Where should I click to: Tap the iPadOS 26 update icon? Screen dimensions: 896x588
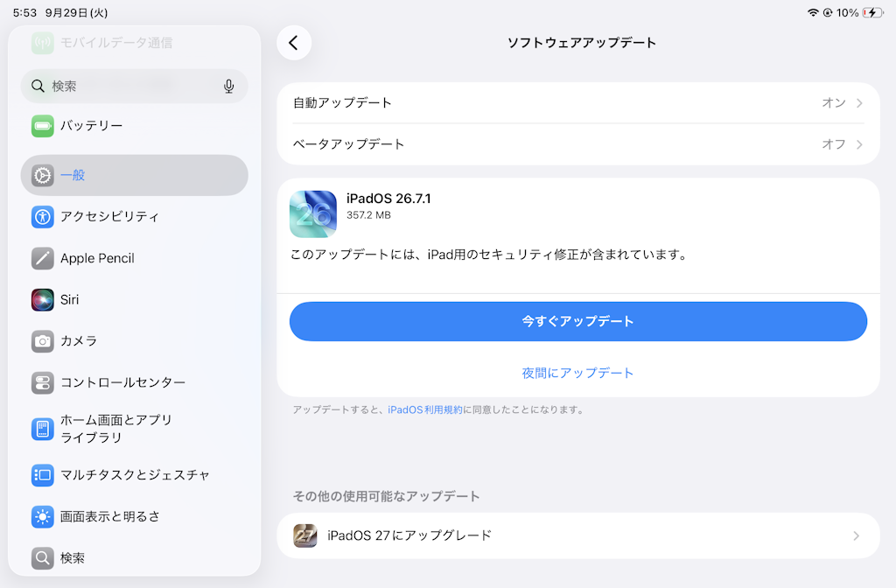click(x=313, y=213)
